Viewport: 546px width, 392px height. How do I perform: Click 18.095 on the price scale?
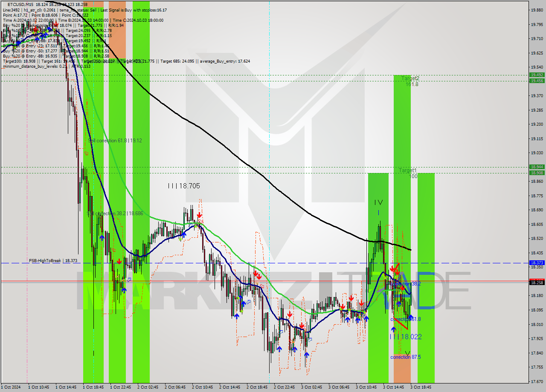tap(537, 310)
